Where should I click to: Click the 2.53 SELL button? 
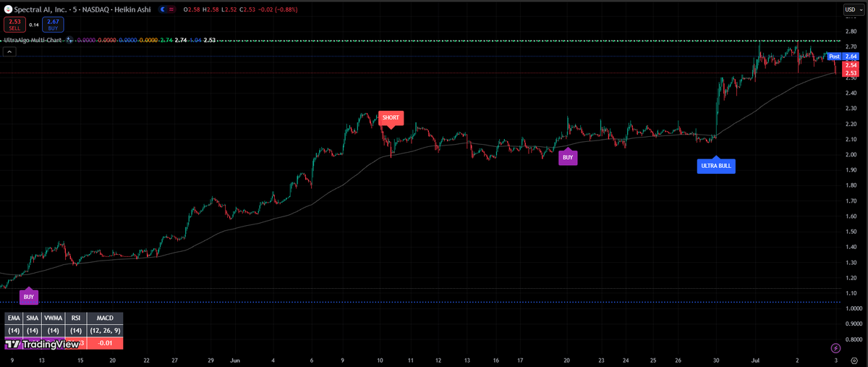(x=14, y=25)
